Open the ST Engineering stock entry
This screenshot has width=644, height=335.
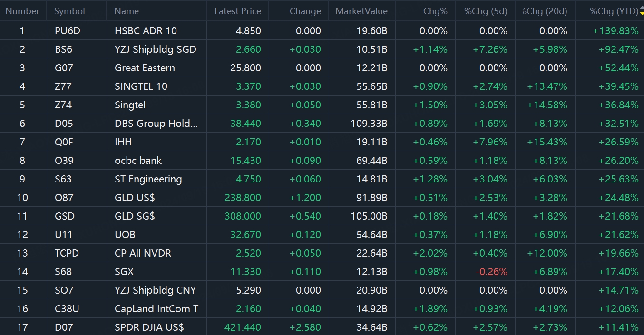[148, 179]
